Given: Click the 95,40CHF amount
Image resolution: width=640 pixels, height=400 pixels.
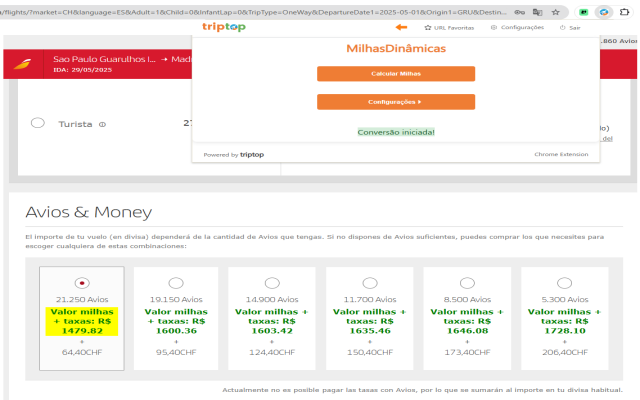Looking at the screenshot, I should 176,352.
